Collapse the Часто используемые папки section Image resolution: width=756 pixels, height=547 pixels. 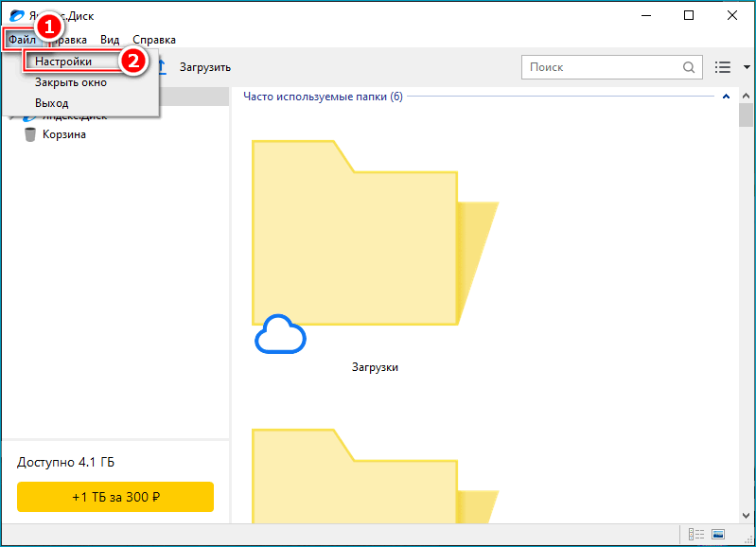[726, 97]
